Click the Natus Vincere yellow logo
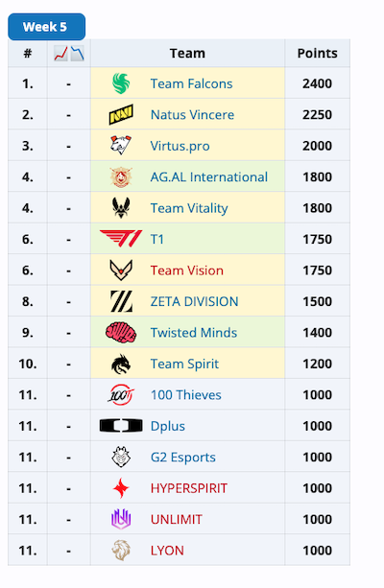This screenshot has width=384, height=588. tap(121, 114)
